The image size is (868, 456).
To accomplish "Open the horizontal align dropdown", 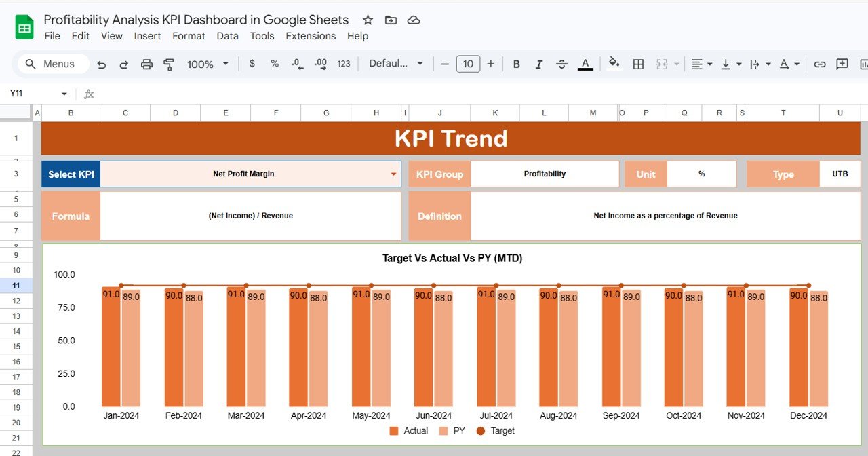I will [709, 64].
